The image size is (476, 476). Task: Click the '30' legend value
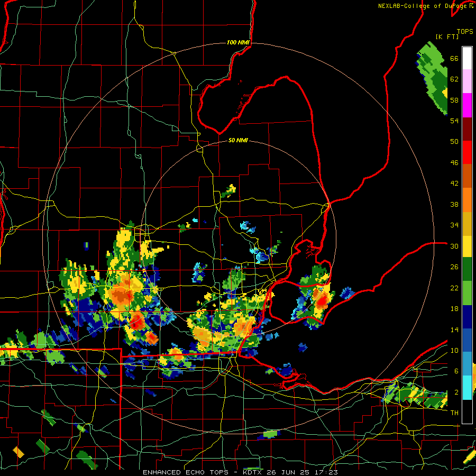(x=454, y=246)
